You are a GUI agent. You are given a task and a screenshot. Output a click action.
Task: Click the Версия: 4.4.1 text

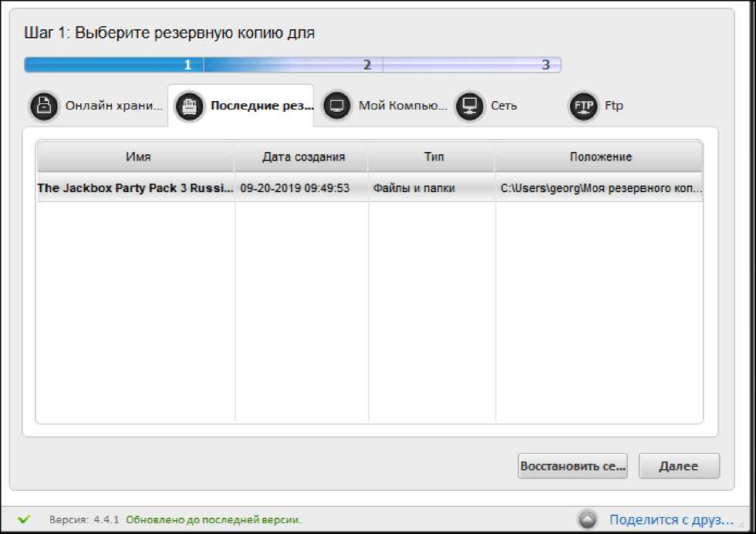click(x=84, y=520)
